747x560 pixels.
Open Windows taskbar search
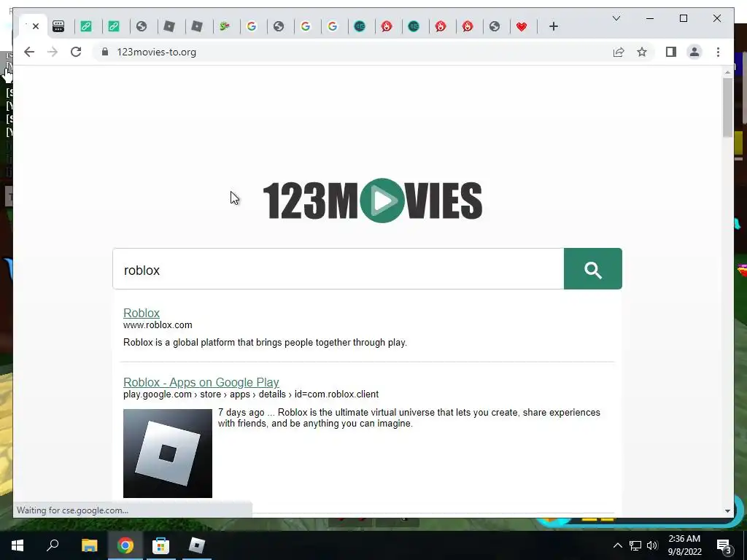[x=53, y=545]
